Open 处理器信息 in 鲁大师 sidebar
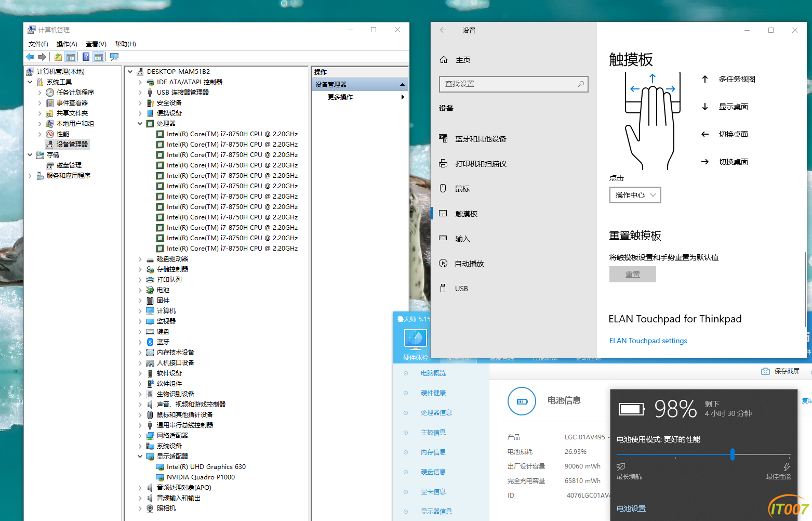This screenshot has width=812, height=521. click(436, 412)
